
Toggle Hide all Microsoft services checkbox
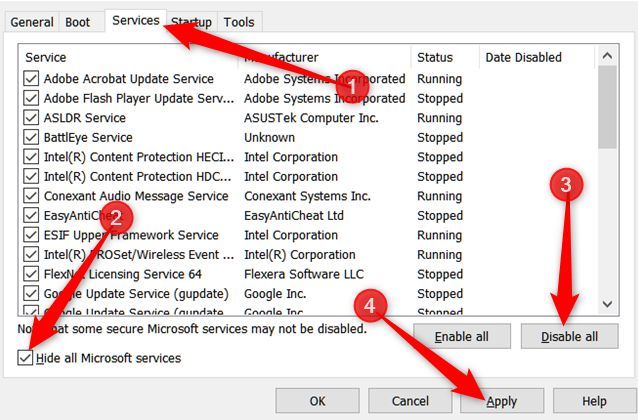point(25,358)
